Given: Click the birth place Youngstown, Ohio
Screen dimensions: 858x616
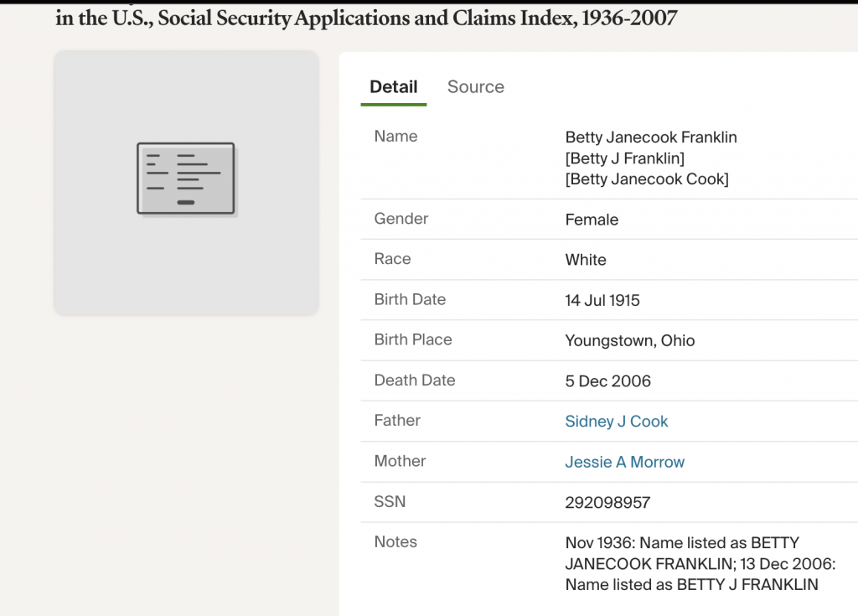Looking at the screenshot, I should coord(629,340).
